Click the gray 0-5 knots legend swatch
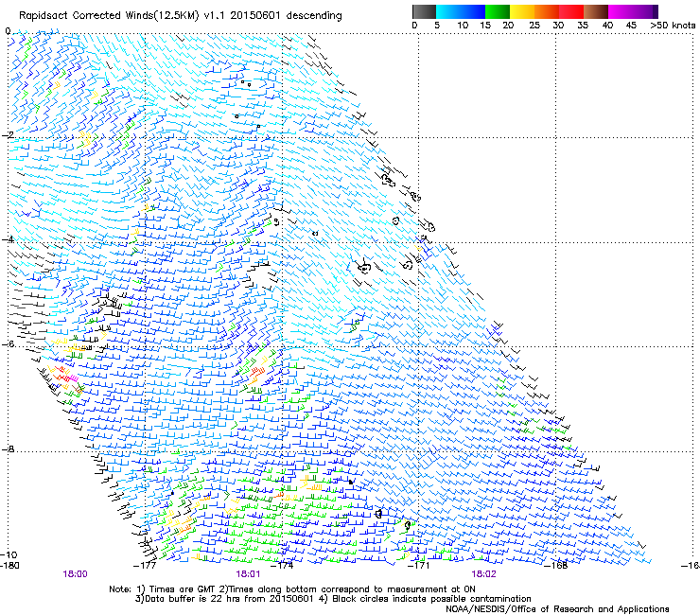 click(x=424, y=11)
